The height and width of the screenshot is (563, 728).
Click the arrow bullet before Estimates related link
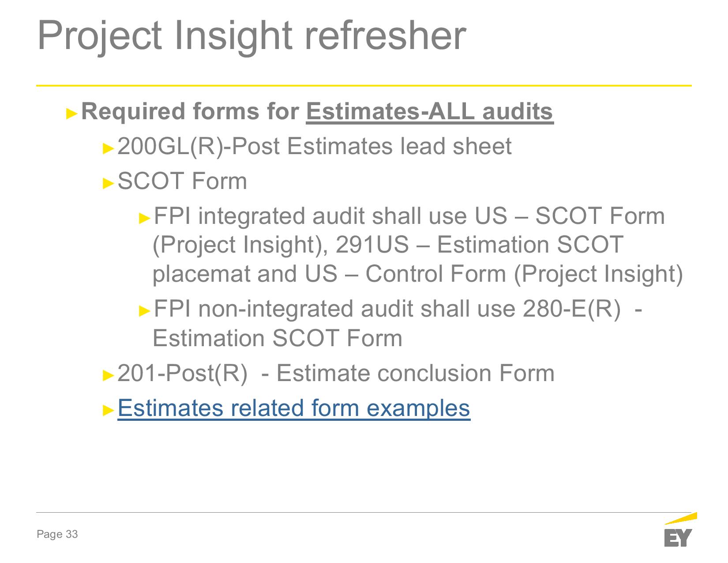pyautogui.click(x=109, y=410)
